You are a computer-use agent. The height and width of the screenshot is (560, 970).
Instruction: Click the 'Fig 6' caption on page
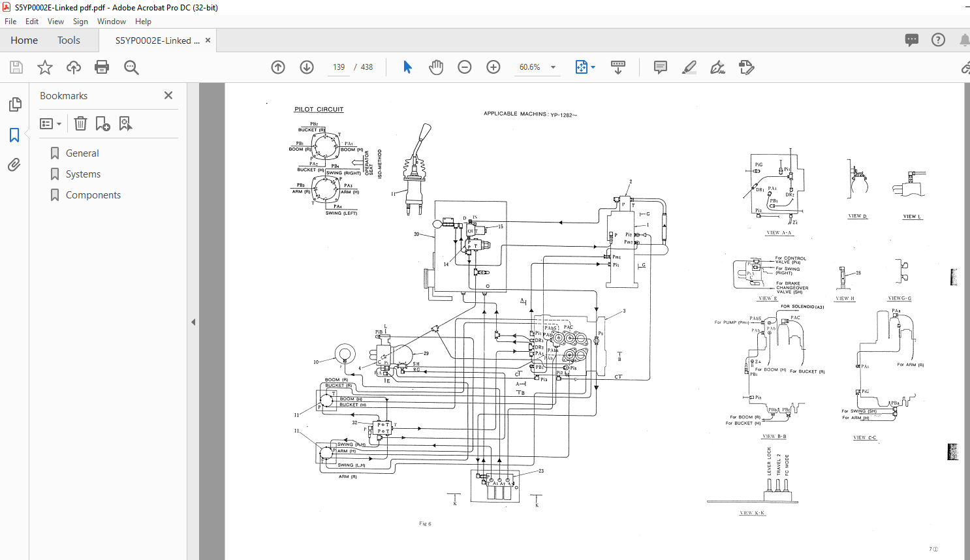tap(425, 523)
